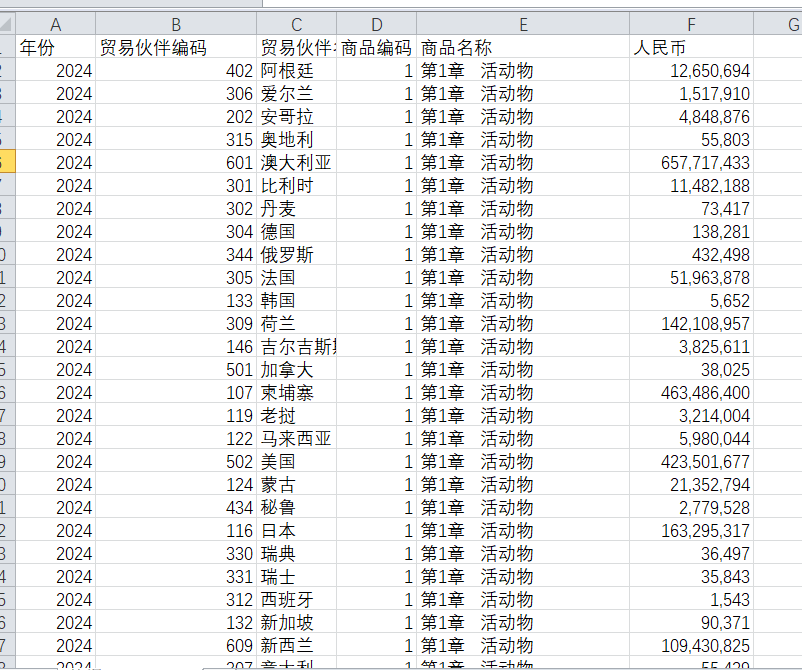Click the 年份 header cell
Screen dimensions: 802x670
point(55,47)
